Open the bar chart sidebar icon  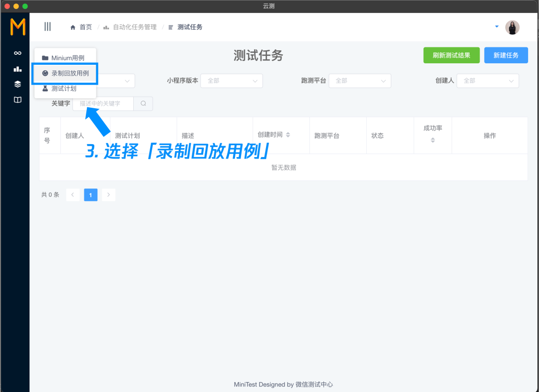(17, 69)
